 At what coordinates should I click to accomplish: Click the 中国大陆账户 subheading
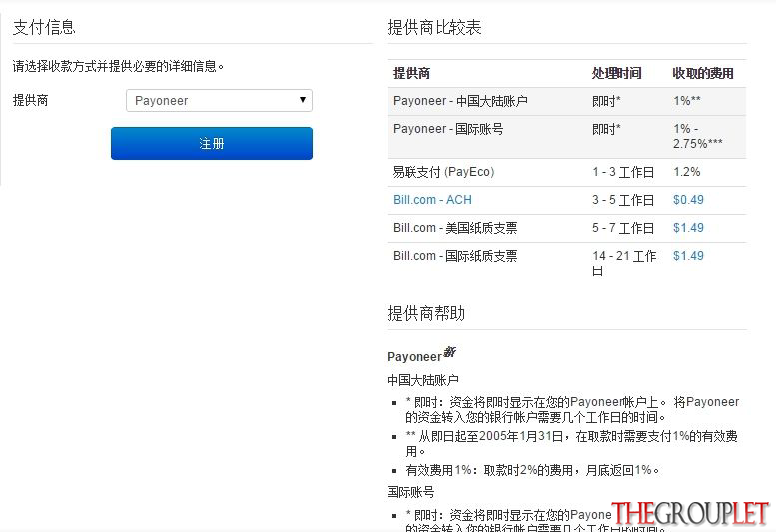423,380
